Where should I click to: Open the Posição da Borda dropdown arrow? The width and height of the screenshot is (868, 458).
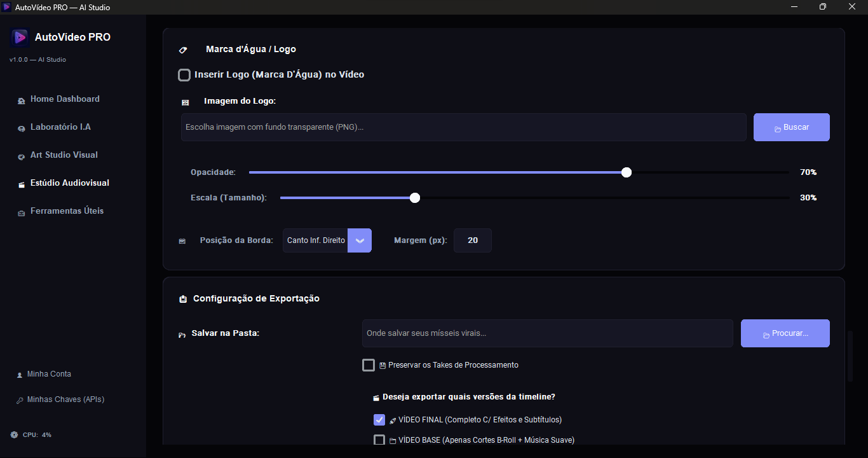coord(360,240)
